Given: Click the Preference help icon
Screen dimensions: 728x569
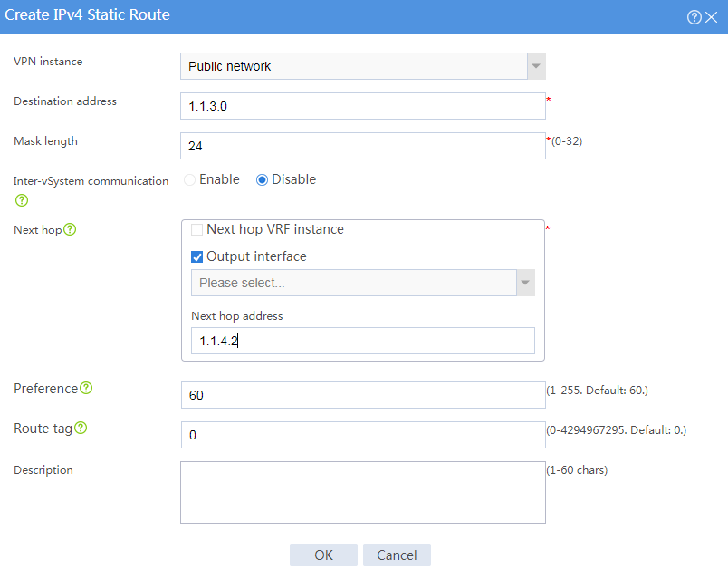Looking at the screenshot, I should [x=85, y=388].
